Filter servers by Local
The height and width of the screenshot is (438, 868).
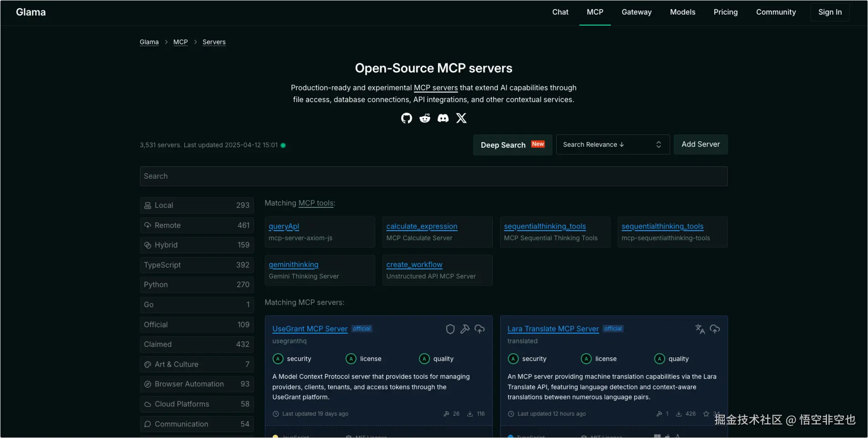click(x=197, y=206)
